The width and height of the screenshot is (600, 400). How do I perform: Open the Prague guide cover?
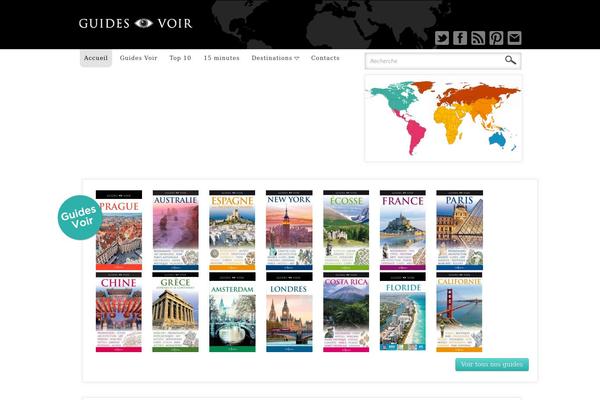(x=119, y=230)
